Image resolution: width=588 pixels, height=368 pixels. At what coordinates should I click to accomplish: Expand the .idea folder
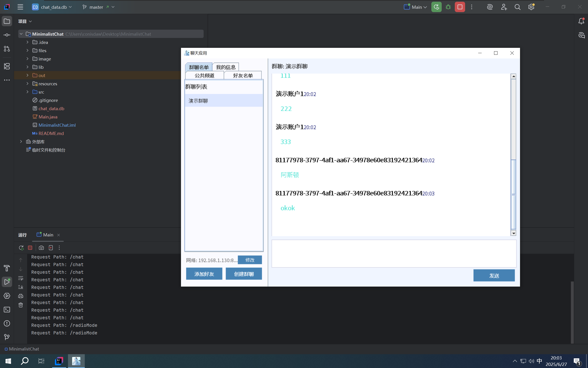(28, 42)
